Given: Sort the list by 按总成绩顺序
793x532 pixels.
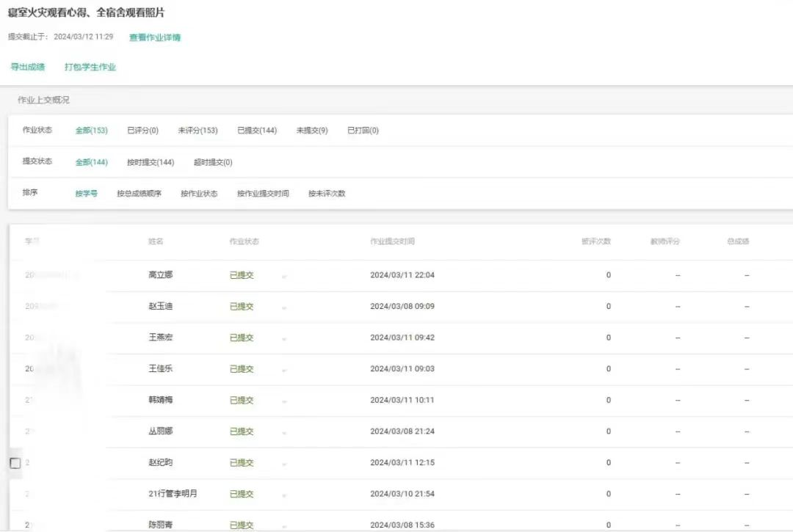Looking at the screenshot, I should click(139, 194).
